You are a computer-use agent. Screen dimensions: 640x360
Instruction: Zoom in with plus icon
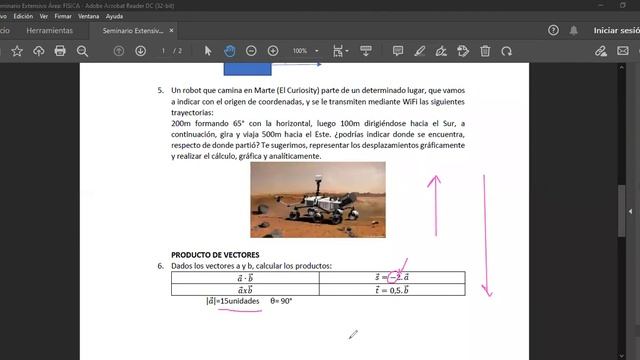coord(273,51)
